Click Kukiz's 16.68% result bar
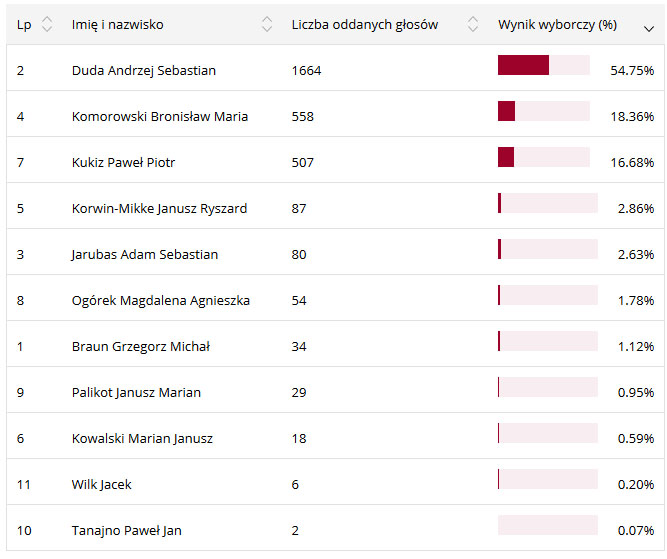Screen dimensions: 667x559 click(x=543, y=157)
